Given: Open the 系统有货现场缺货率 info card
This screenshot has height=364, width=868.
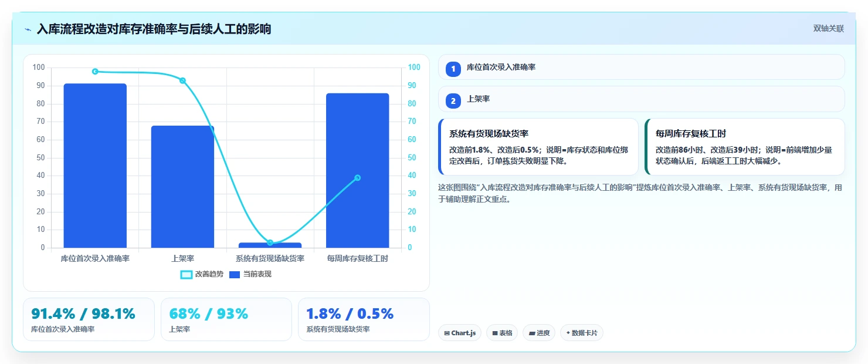Looking at the screenshot, I should click(538, 147).
